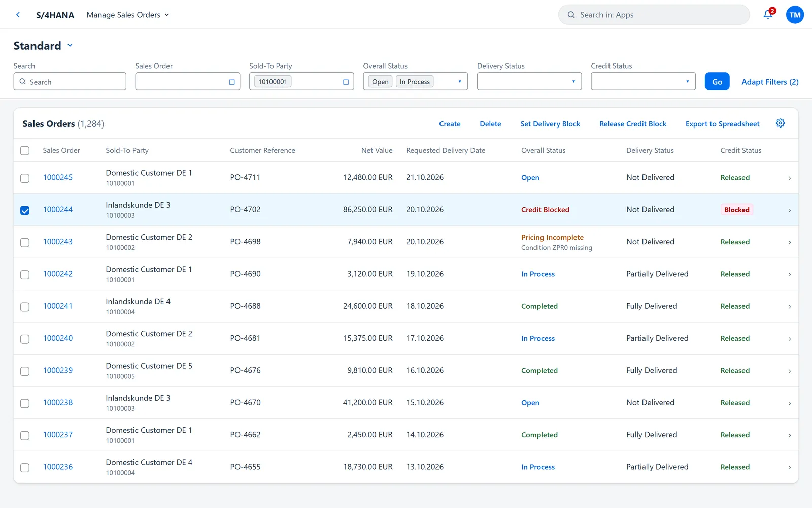Click the Search filter input field
This screenshot has height=508, width=812.
tap(70, 81)
